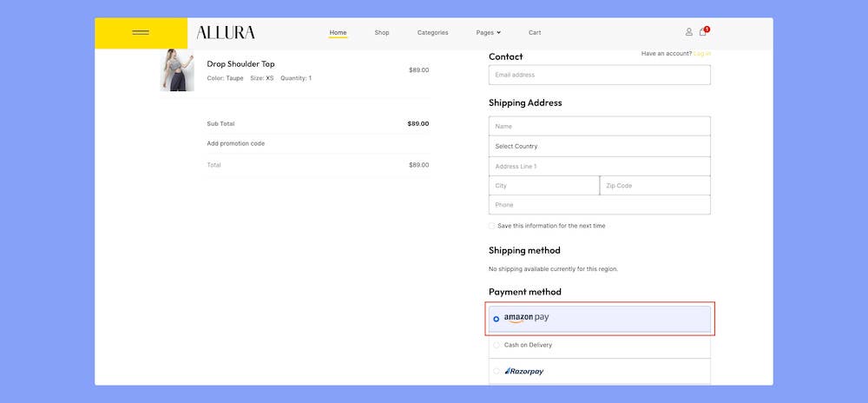
Task: Focus the Email address field
Action: pyautogui.click(x=599, y=75)
